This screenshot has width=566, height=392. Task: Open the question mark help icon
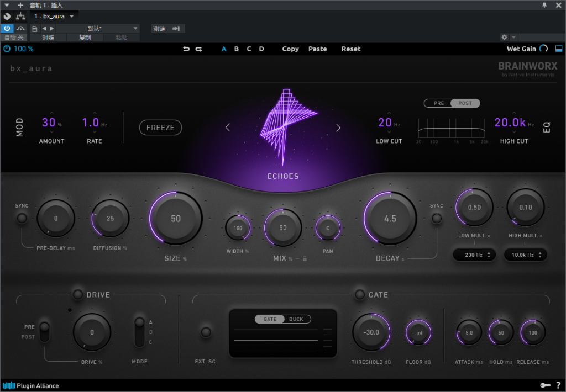[558, 385]
